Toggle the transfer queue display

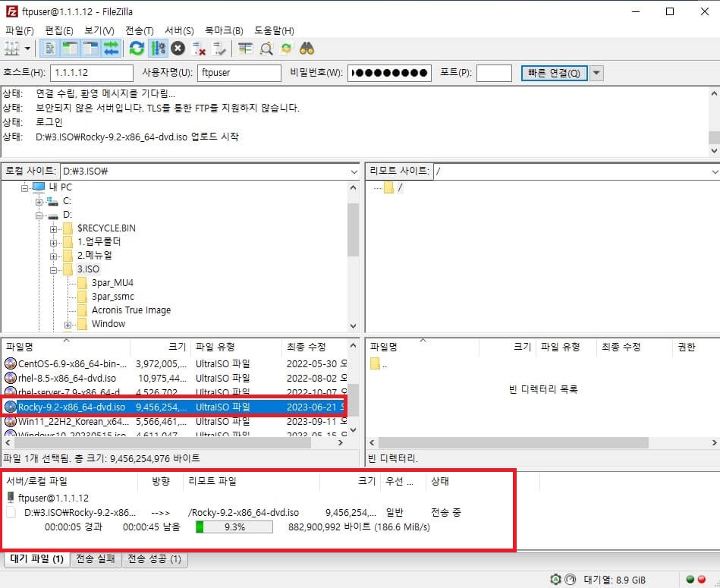coord(111,49)
